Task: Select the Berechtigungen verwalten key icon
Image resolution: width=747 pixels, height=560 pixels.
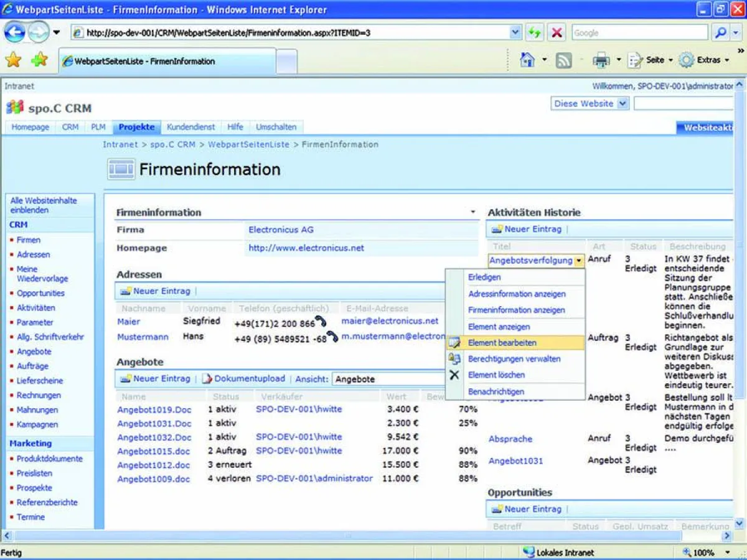Action: (454, 358)
